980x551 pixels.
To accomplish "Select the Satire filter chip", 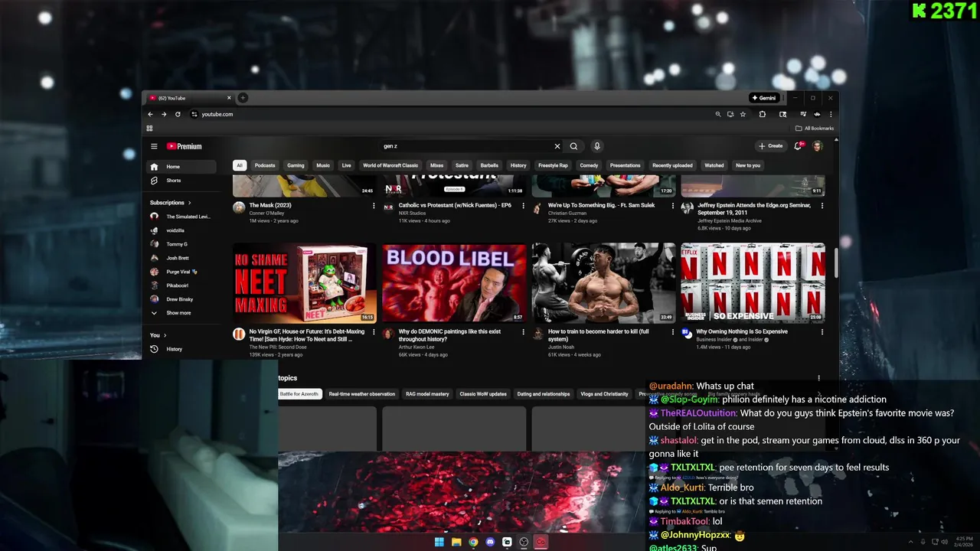I will point(462,165).
